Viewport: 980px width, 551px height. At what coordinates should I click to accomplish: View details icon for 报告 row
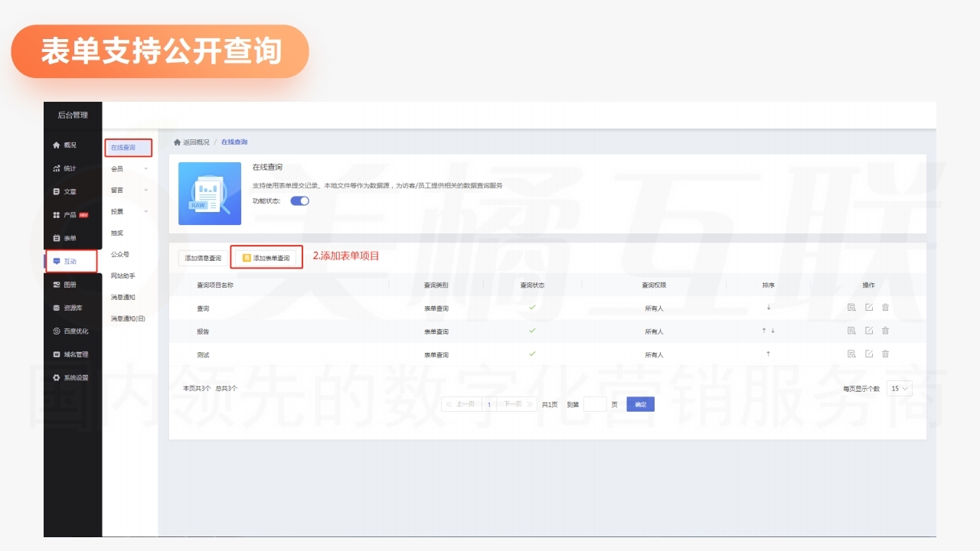point(851,331)
